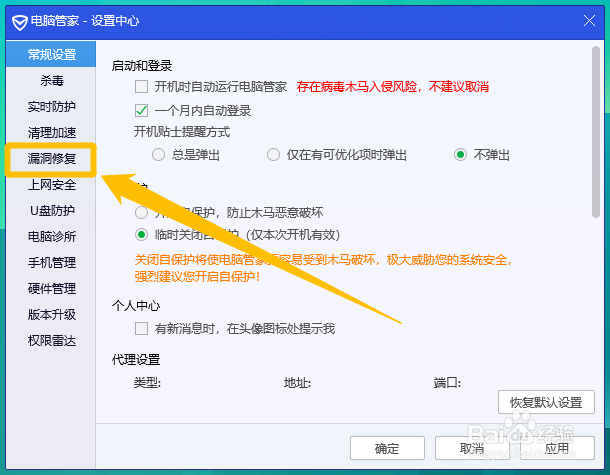Click the vertical scrollbar thumb

click(595, 132)
